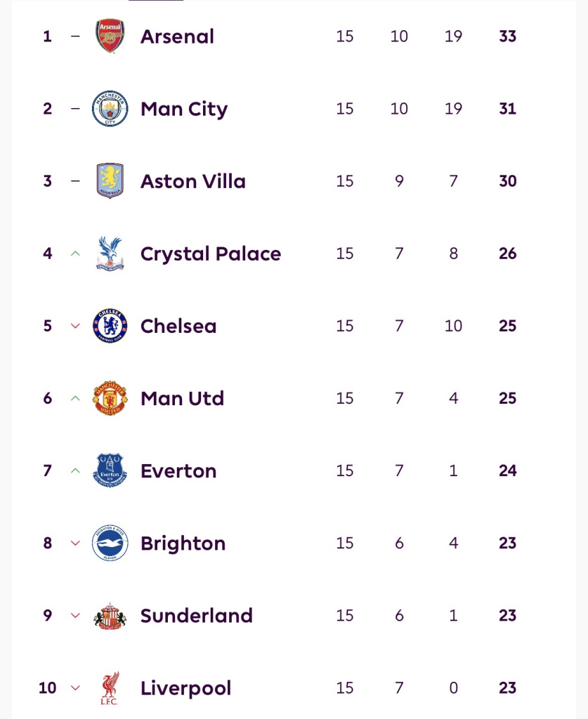Click the Liverpool liver bird crest
This screenshot has width=588, height=719.
(110, 688)
